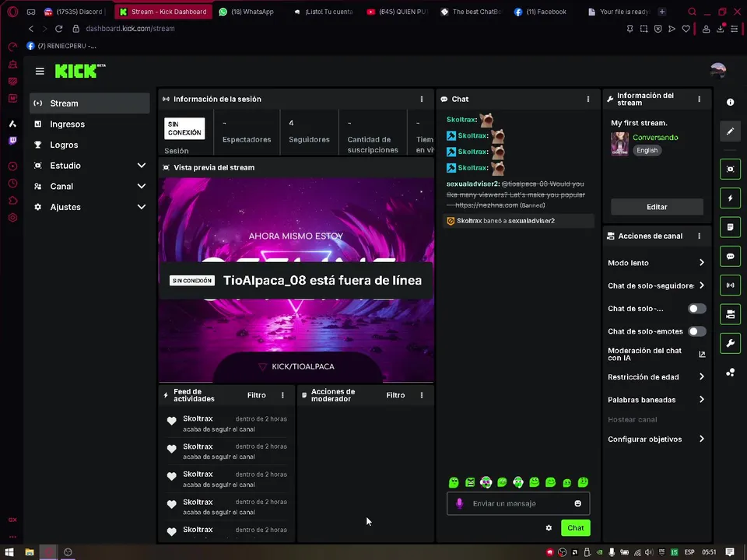Switch to the Discord browser tab
The image size is (747, 560).
pos(75,12)
